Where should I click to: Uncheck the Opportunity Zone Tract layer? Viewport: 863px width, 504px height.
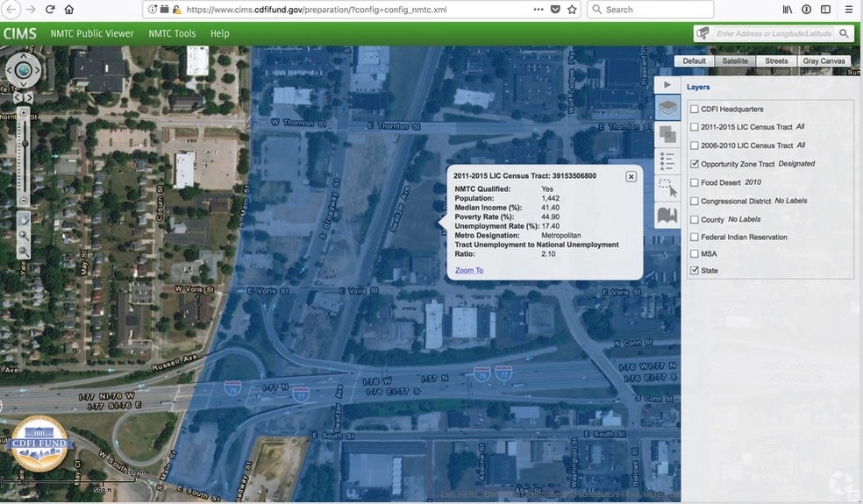[695, 164]
